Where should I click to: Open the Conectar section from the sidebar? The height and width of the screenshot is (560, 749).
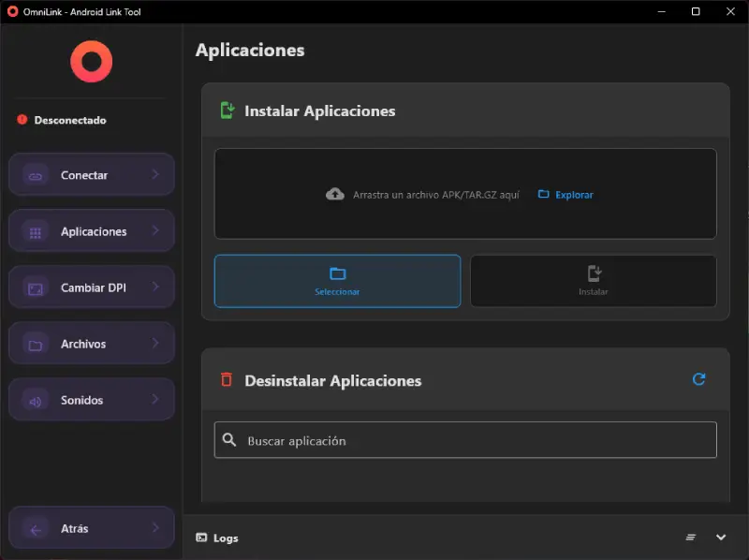pyautogui.click(x=91, y=174)
